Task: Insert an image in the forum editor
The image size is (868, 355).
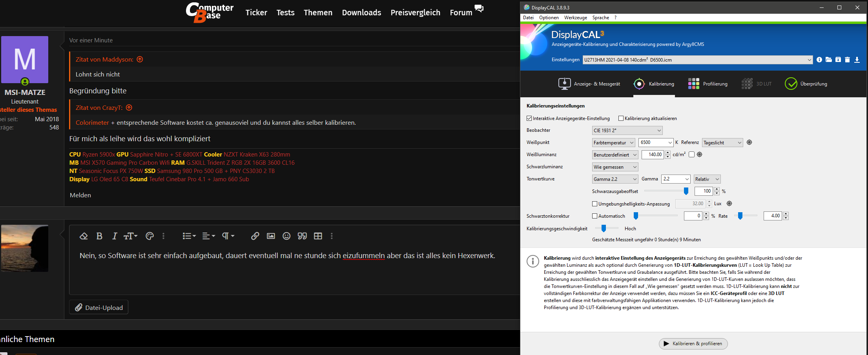Action: [x=271, y=236]
